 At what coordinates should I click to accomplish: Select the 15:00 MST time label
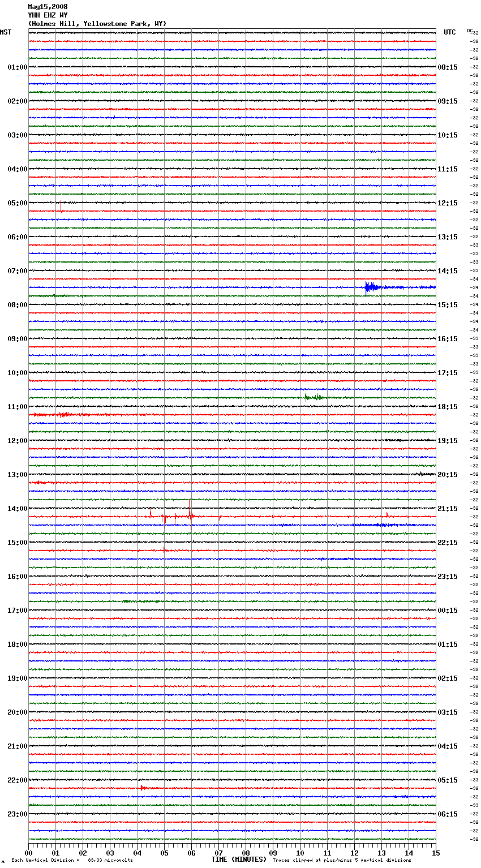coord(18,543)
